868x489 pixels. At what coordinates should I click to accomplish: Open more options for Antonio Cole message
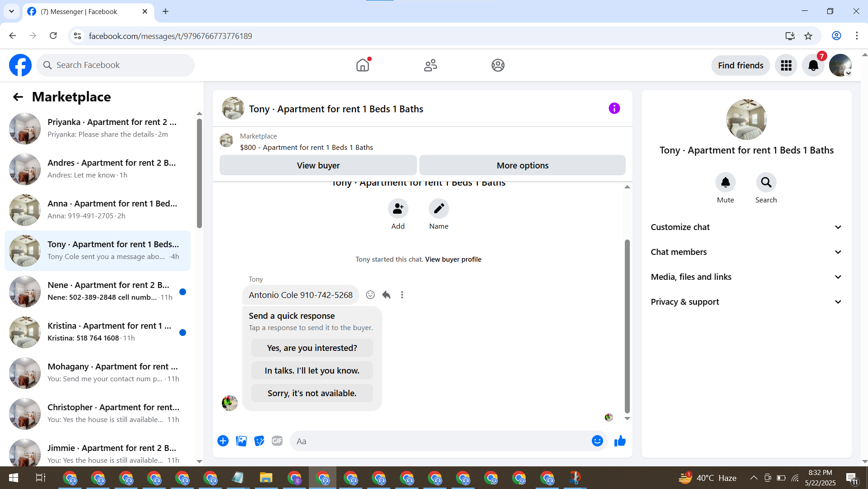(x=402, y=295)
